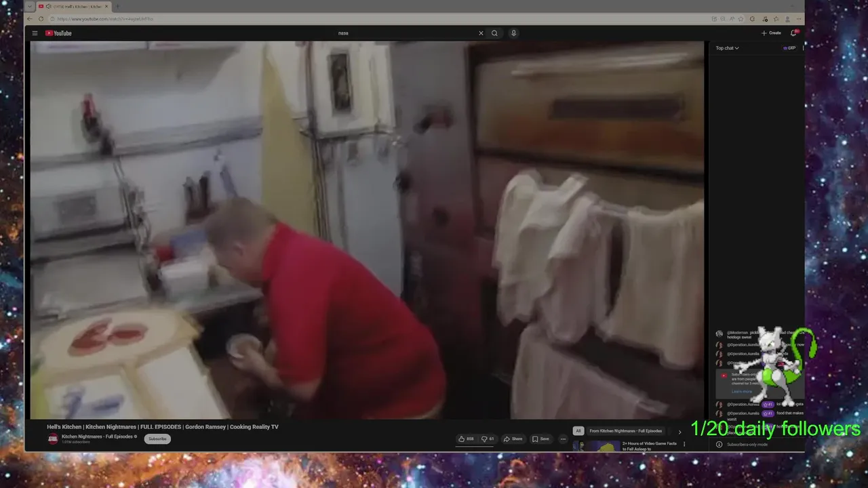Open live chat more options menu
868x488 pixels.
pyautogui.click(x=803, y=48)
